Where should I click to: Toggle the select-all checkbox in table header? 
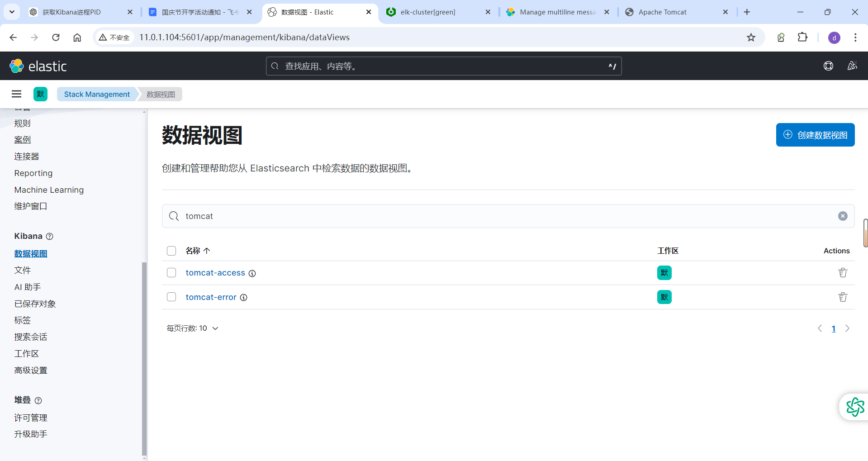(171, 251)
